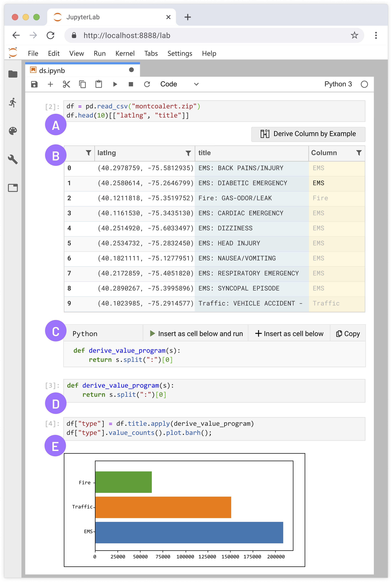Open the Settings menu
Viewport: 392px width, 582px height.
[x=180, y=53]
